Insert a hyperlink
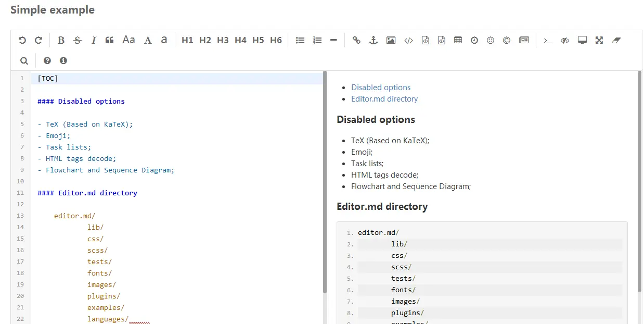 pyautogui.click(x=356, y=40)
